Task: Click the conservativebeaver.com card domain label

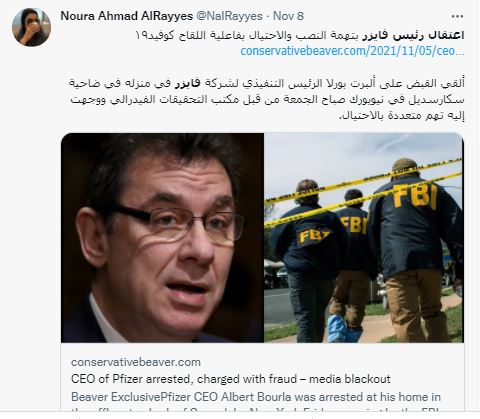Action: (136, 362)
